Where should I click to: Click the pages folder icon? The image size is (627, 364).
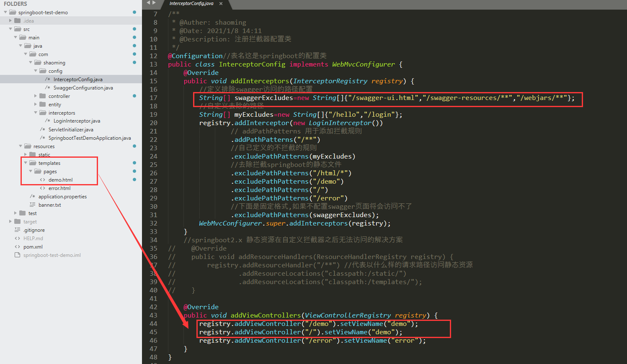38,171
